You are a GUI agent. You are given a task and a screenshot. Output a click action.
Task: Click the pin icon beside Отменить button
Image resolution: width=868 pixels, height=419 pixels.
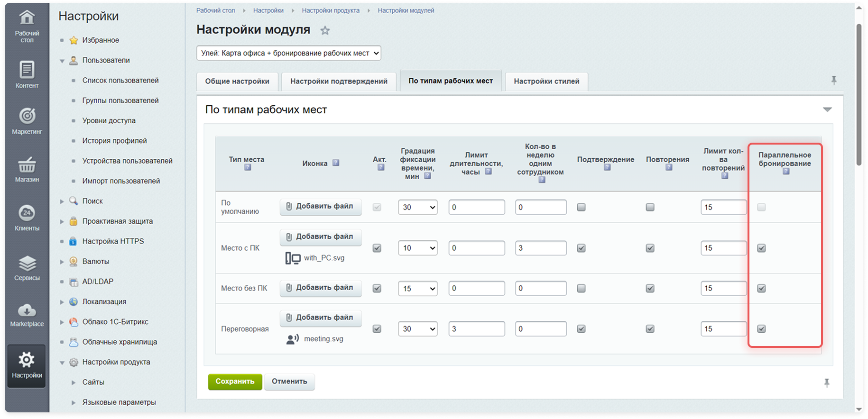[x=827, y=383]
